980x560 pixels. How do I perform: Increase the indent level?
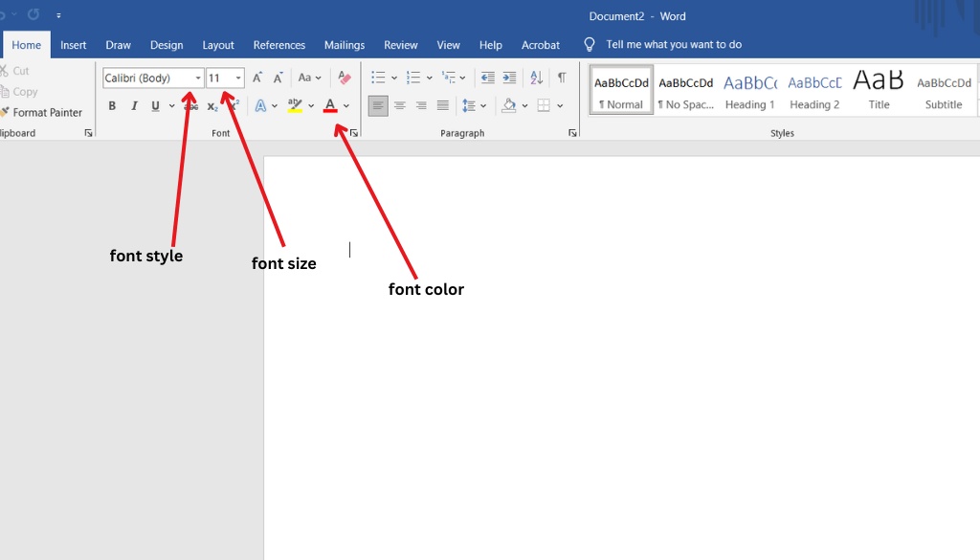(x=509, y=78)
